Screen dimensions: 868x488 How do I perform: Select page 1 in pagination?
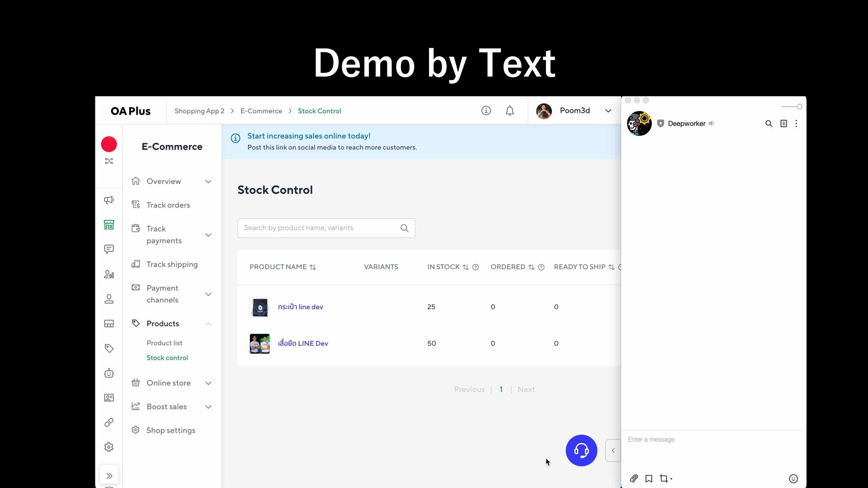[501, 389]
